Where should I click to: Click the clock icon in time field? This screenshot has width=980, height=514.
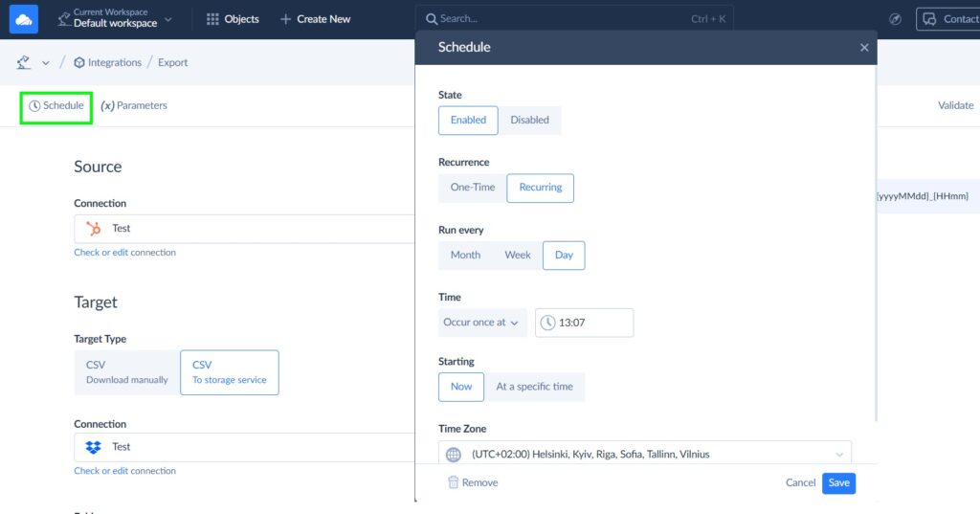[x=547, y=323]
